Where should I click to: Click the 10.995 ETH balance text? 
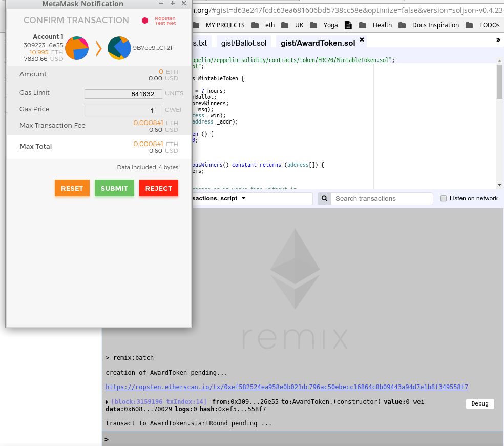click(46, 52)
